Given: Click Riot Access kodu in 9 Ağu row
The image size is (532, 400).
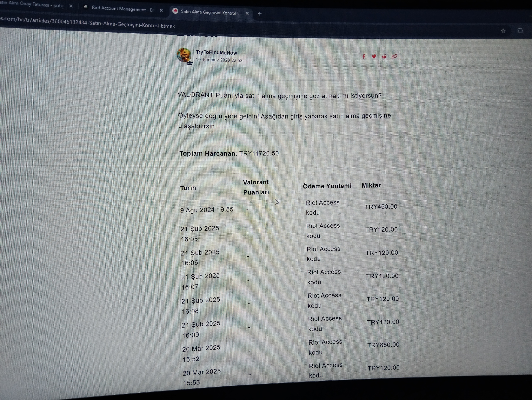Looking at the screenshot, I should [323, 208].
